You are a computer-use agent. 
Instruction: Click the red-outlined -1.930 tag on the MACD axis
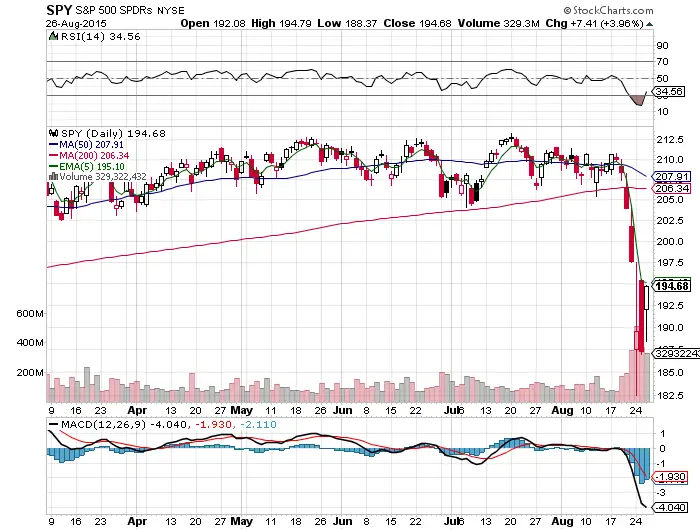point(669,477)
